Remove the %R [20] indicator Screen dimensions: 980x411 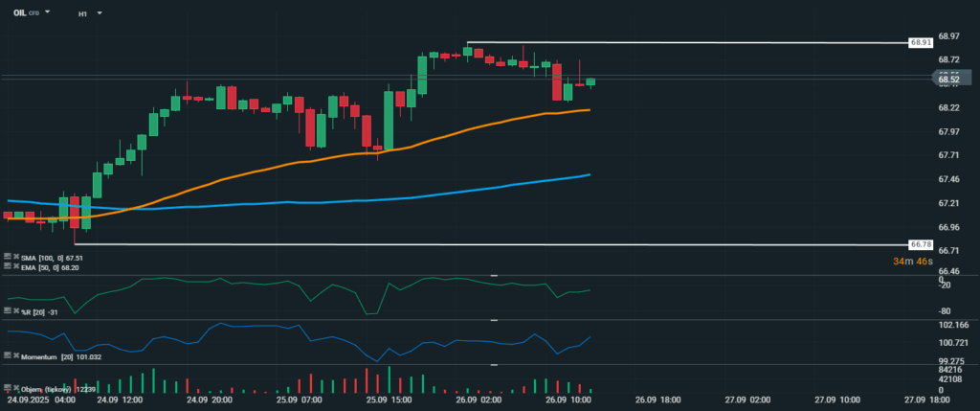15,311
